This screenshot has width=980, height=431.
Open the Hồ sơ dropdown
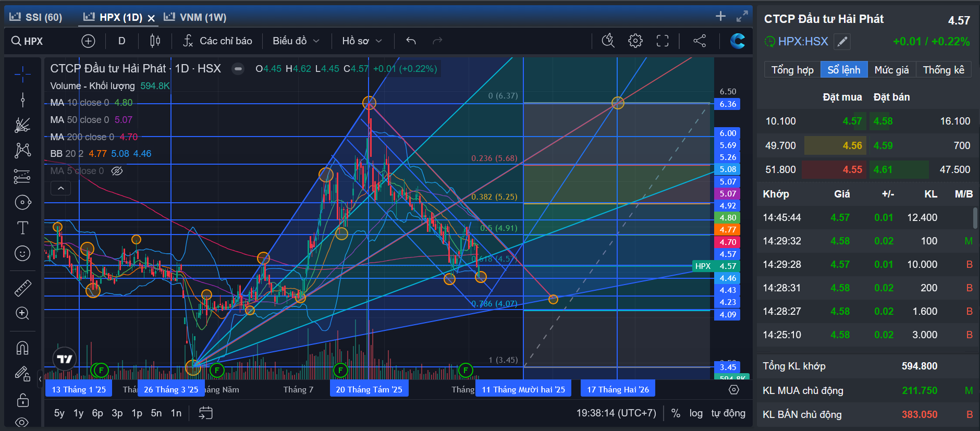pos(362,41)
